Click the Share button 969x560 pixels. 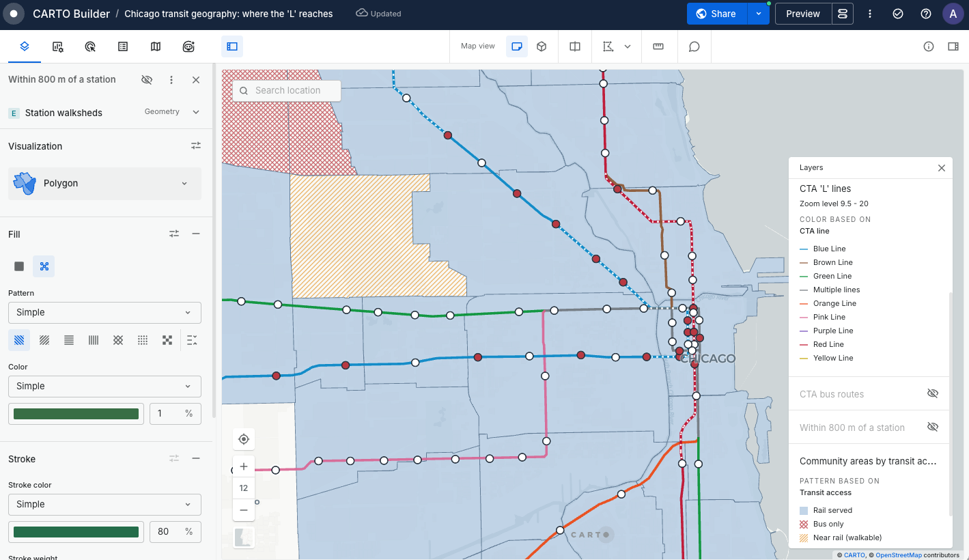(717, 14)
